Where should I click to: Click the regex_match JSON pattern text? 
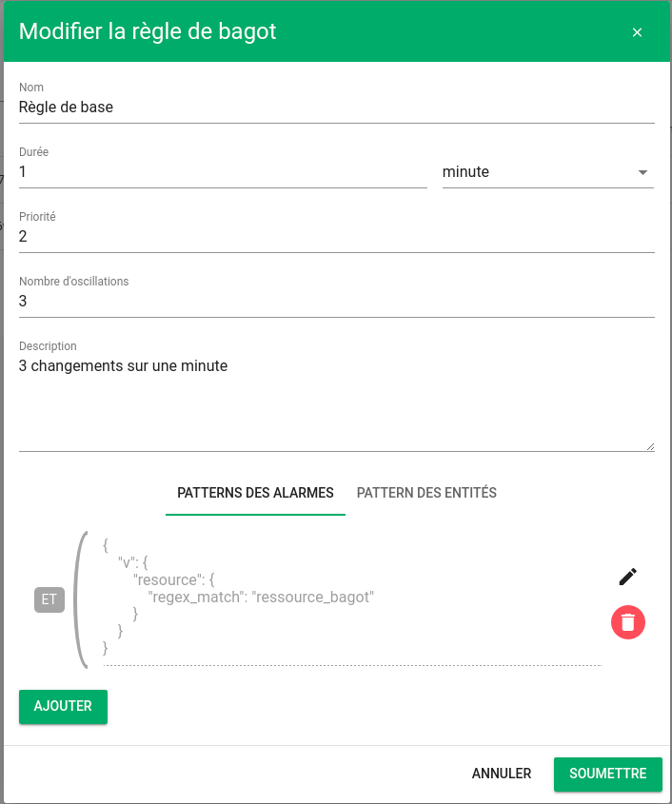click(261, 598)
